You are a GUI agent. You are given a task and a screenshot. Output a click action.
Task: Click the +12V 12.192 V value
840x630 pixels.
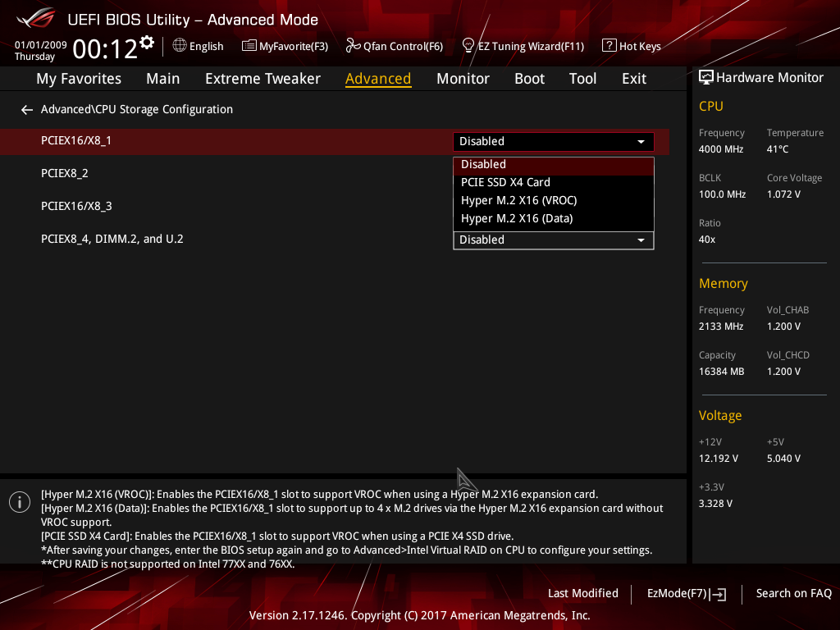pyautogui.click(x=719, y=459)
